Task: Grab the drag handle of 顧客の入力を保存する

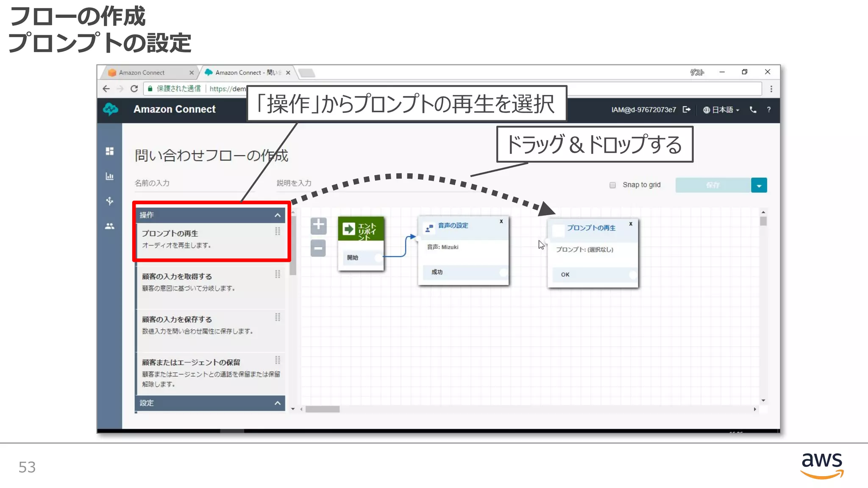Action: [x=278, y=317]
